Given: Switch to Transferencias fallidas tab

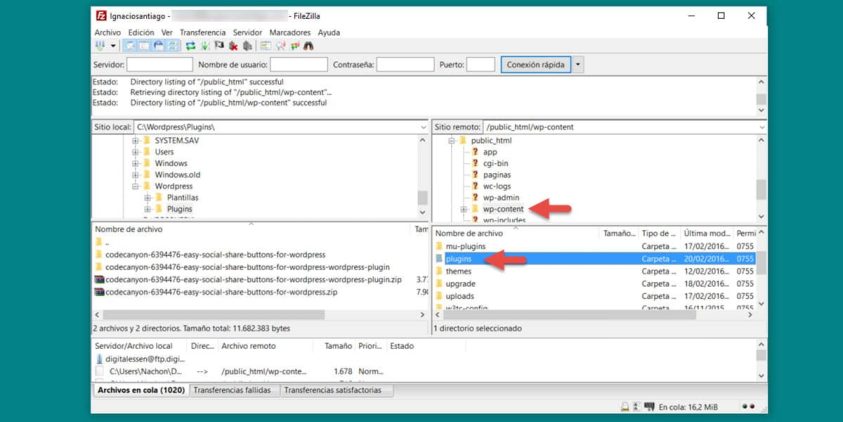Looking at the screenshot, I should pos(232,390).
